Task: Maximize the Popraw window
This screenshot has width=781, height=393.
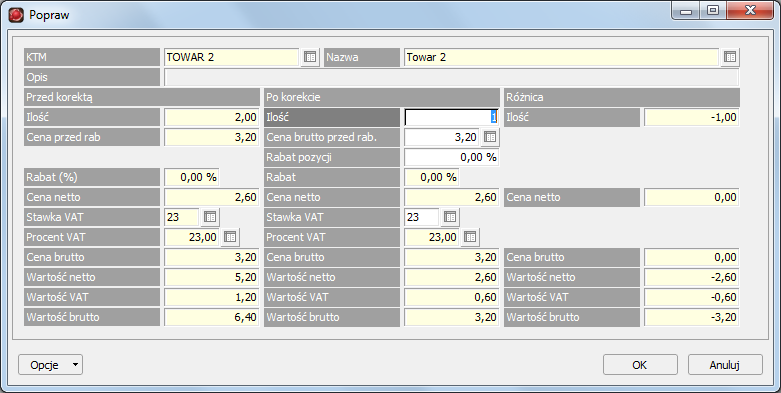Action: (x=713, y=10)
